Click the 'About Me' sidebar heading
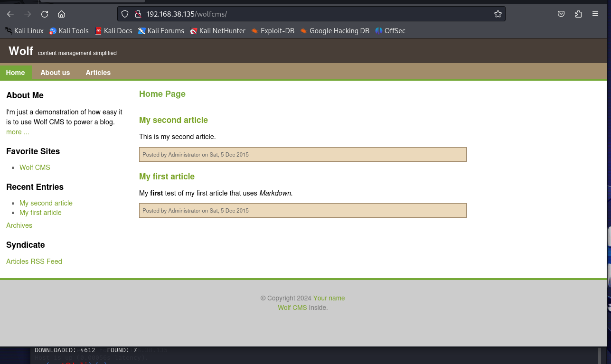Viewport: 611px width, 364px height. click(x=25, y=95)
